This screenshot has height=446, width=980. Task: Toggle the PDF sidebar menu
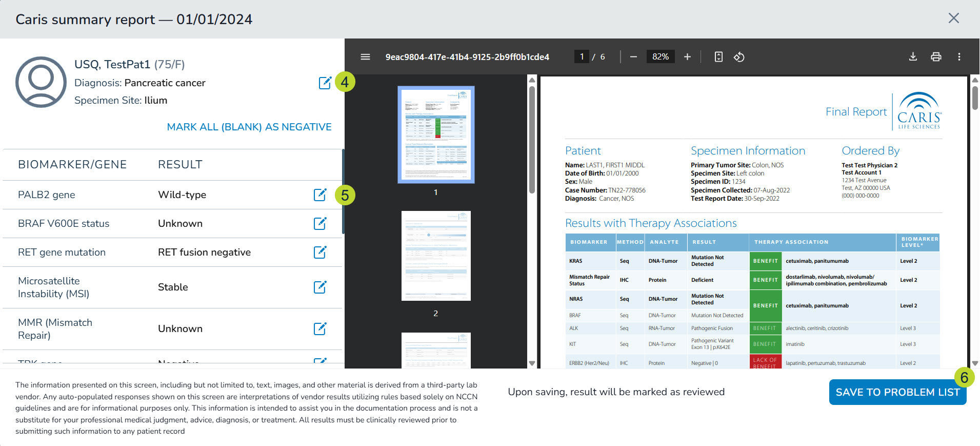point(365,57)
